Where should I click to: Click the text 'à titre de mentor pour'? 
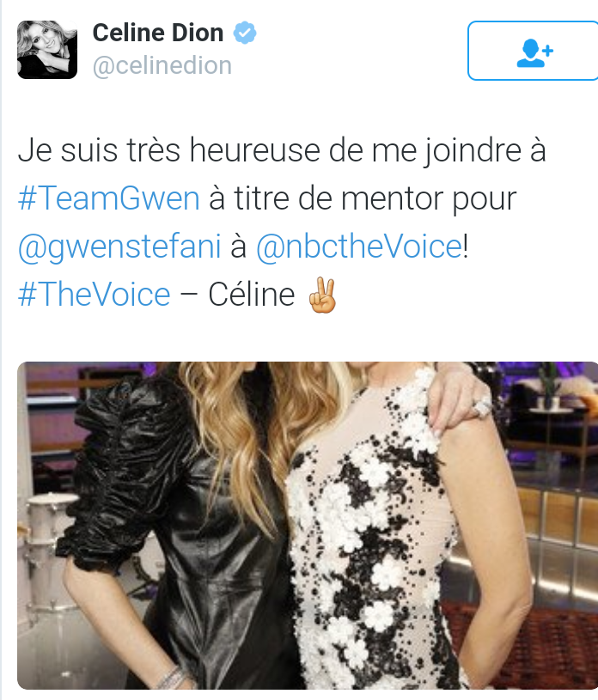363,198
